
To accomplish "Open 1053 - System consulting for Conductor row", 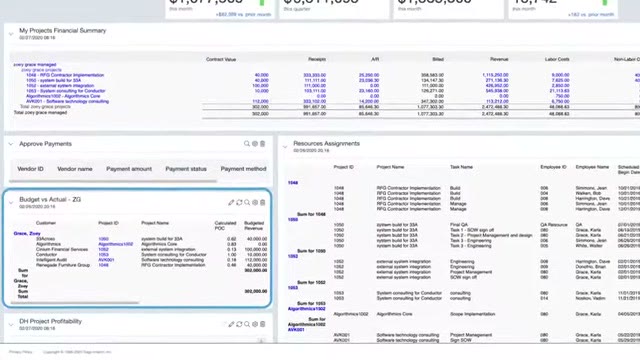I will pos(66,91).
